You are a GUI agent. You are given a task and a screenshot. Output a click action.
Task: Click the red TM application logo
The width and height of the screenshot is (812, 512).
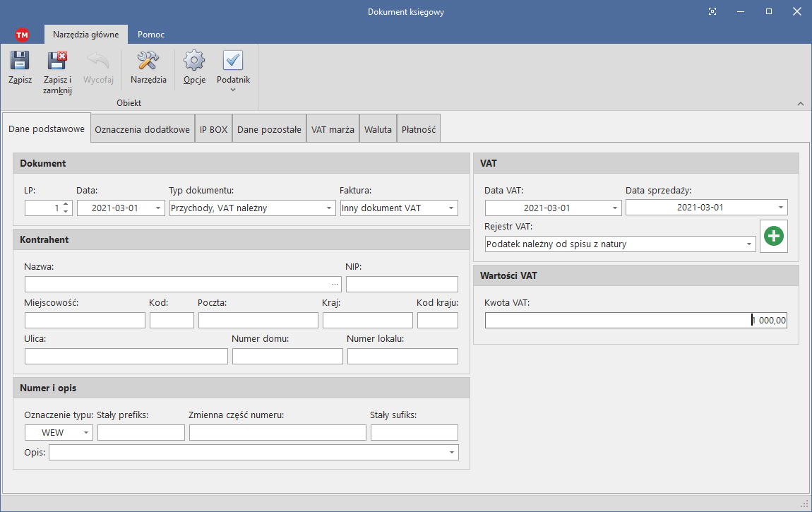[x=22, y=35]
